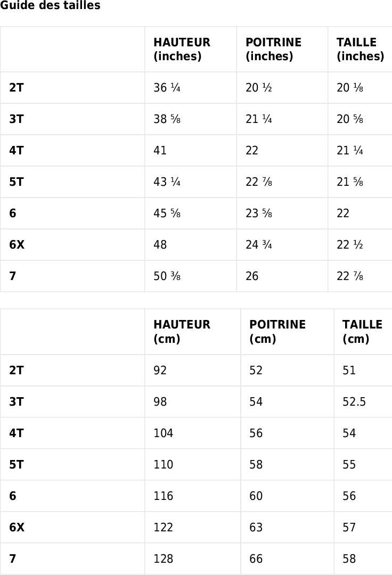Click the POITRINE (cm) column header
This screenshot has width=392, height=575.
point(277,332)
